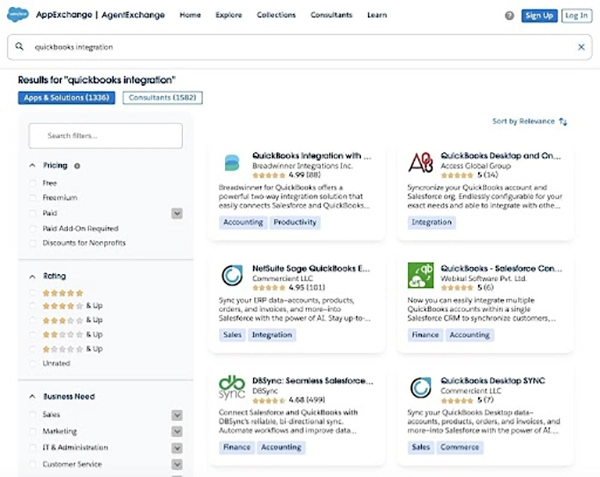Open the DBSync logo
Screen dimensions: 600x477
(x=232, y=387)
